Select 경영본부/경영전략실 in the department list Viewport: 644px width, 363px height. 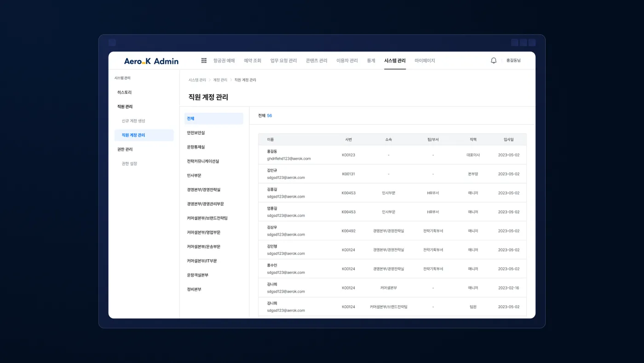pos(204,190)
